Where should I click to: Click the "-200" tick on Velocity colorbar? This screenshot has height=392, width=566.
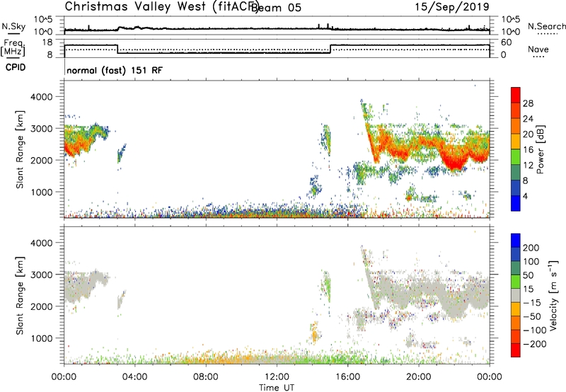click(x=535, y=344)
